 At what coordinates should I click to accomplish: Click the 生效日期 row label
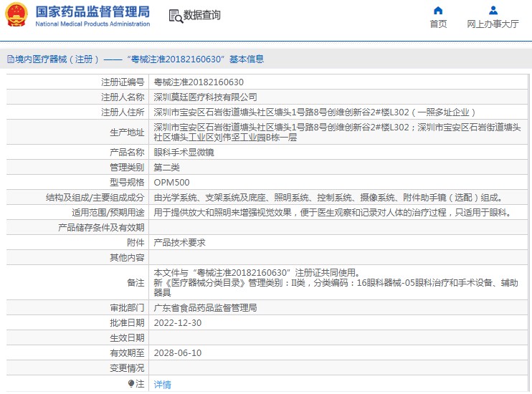click(127, 338)
